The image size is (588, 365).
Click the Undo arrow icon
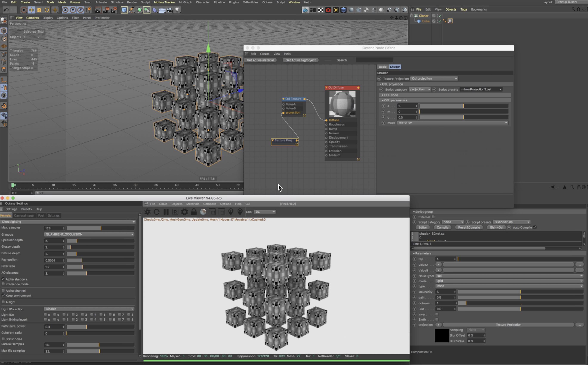pos(6,10)
